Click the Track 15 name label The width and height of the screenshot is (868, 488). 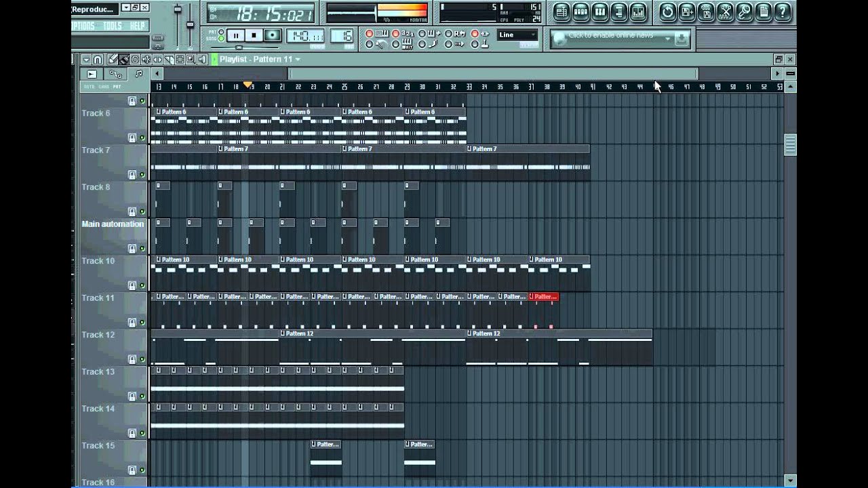98,445
